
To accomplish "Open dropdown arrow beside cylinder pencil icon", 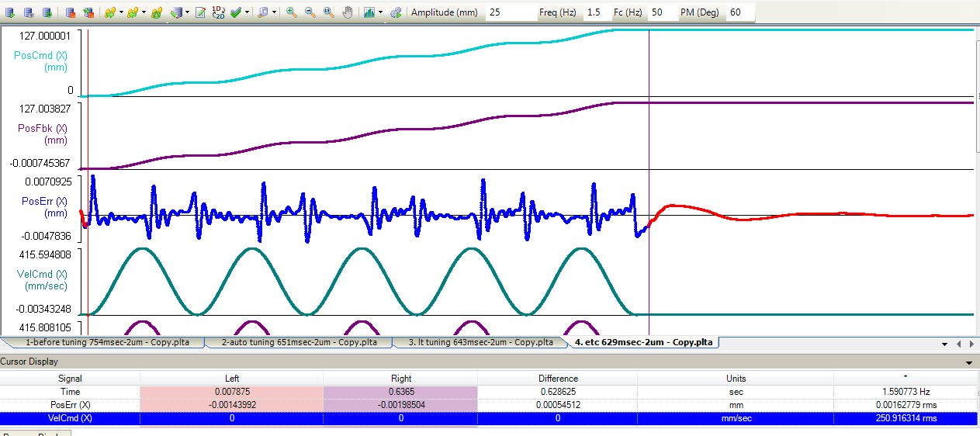I will [187, 12].
